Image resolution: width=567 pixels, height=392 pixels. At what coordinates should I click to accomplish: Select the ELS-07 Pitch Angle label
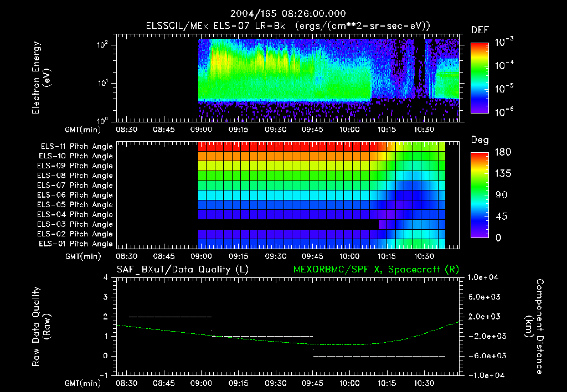(x=75, y=185)
